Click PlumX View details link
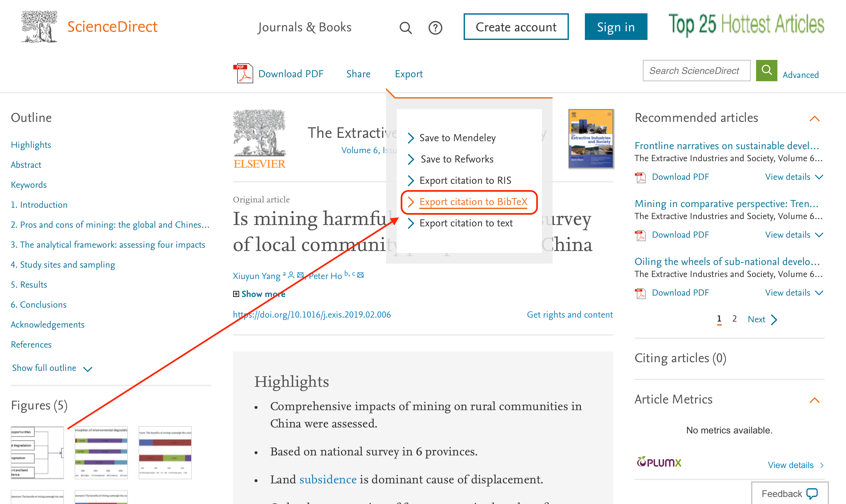The height and width of the screenshot is (504, 846). click(x=796, y=465)
